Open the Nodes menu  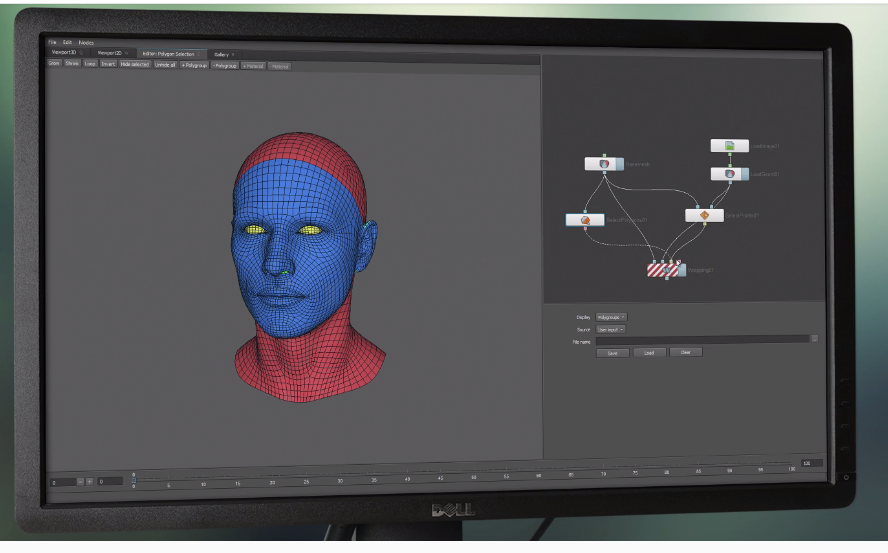click(x=86, y=42)
